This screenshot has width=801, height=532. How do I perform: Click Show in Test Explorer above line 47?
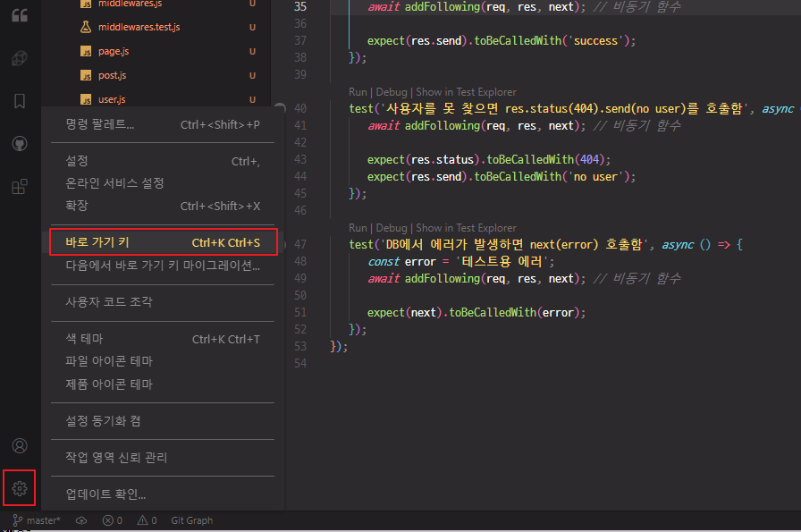(466, 228)
